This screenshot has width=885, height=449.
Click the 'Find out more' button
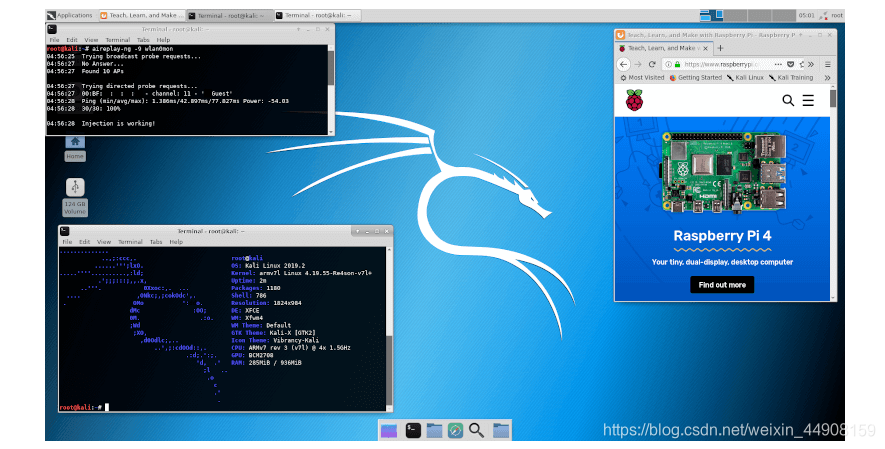tap(722, 285)
